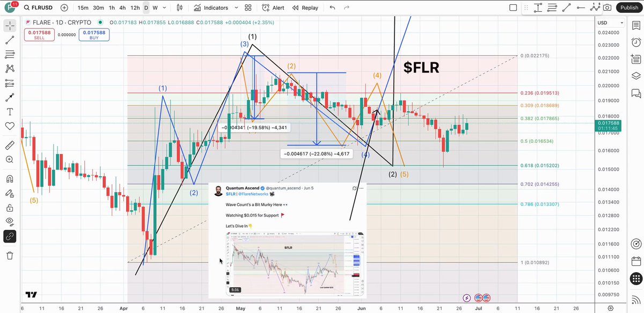Open the forecasting and measurement tools group
The height and width of the screenshot is (313, 644).
coord(10,83)
